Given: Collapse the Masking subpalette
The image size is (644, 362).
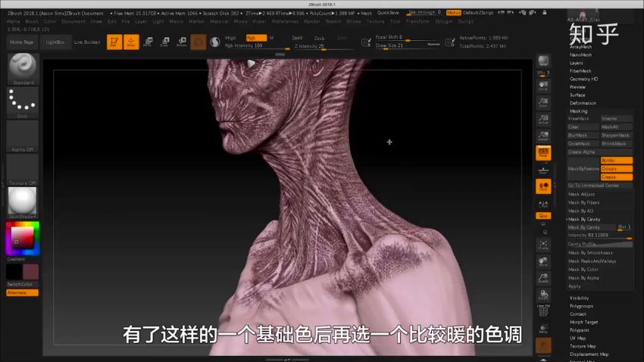Looking at the screenshot, I should [578, 111].
